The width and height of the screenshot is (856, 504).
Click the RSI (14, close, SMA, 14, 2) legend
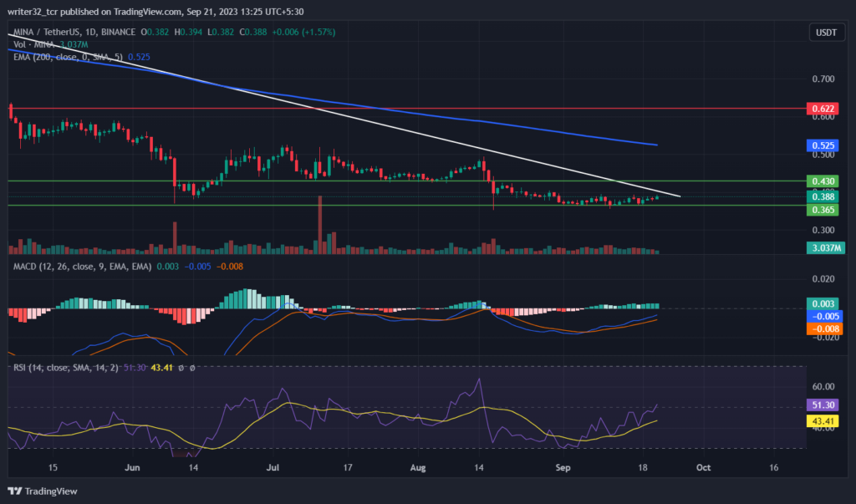tap(65, 368)
